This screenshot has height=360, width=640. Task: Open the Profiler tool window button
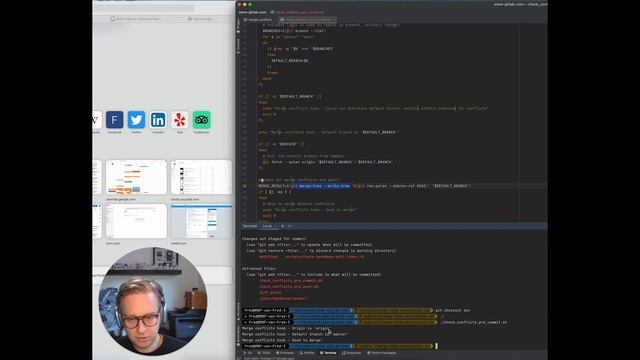(x=307, y=353)
